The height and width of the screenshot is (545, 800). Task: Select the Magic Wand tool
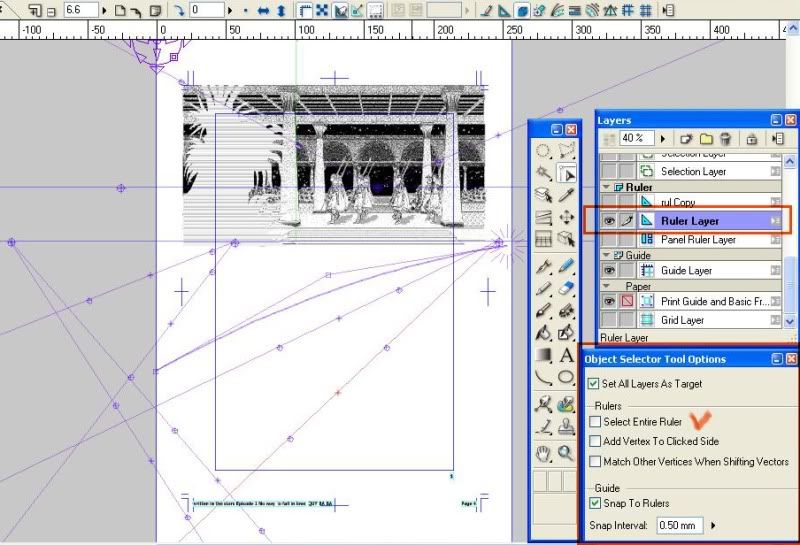(x=543, y=173)
